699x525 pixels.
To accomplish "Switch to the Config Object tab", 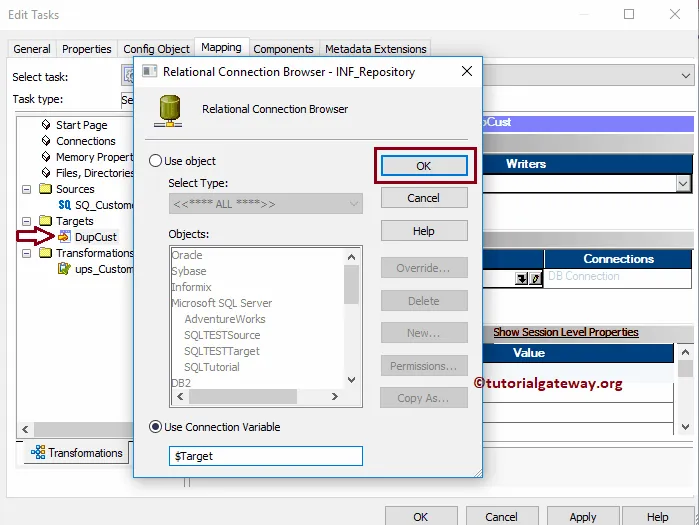I will coord(156,49).
